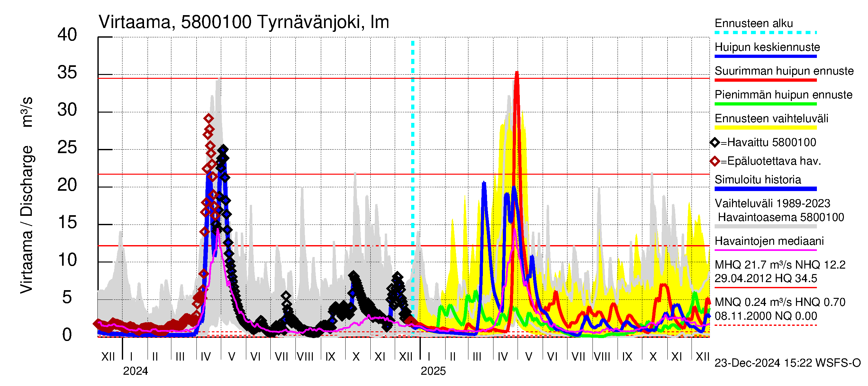
Task: Click the y-axis label 'Virtaama / Discharge'
Action: pyautogui.click(x=26, y=219)
